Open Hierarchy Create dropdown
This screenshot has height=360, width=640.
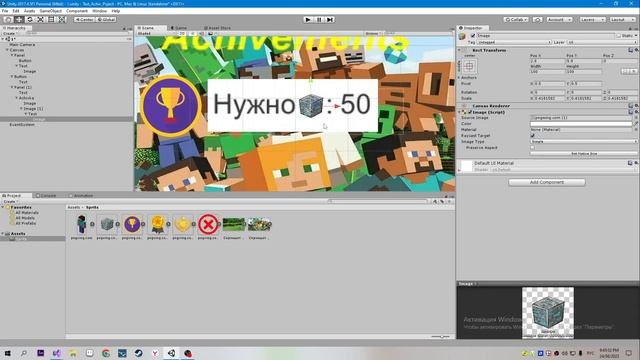[x=10, y=33]
